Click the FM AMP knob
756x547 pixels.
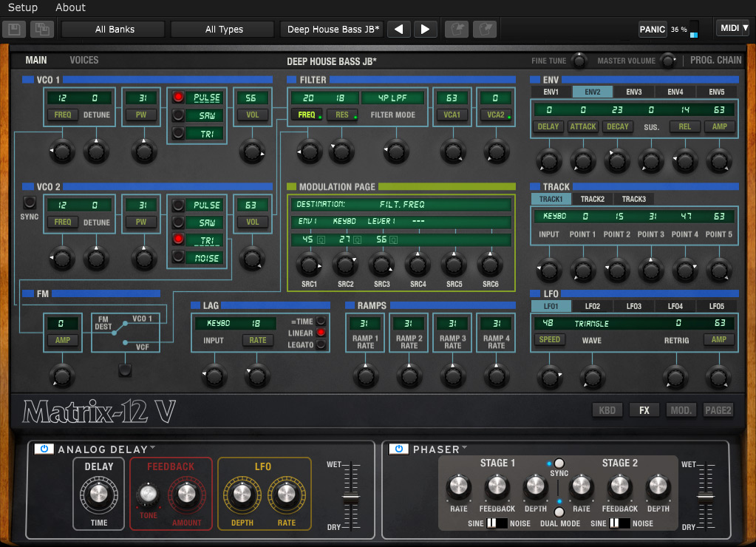pos(62,376)
